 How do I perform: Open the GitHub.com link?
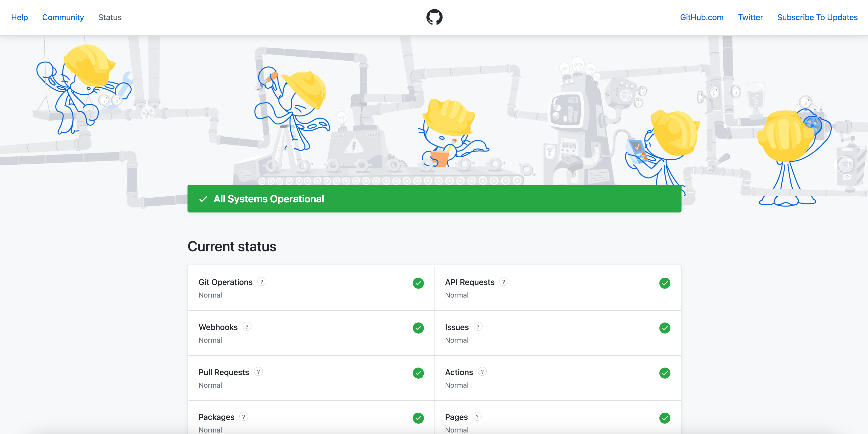coord(702,17)
